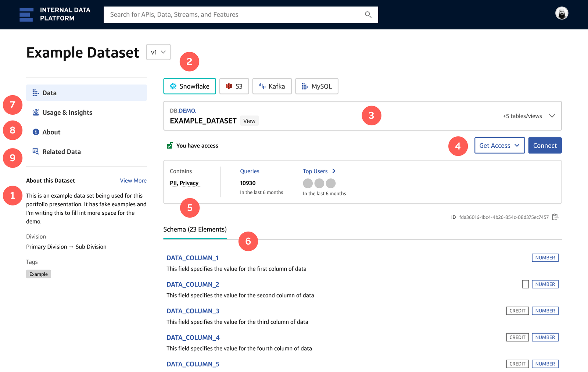Click the Example tag chip
The image size is (588, 372).
coord(39,274)
